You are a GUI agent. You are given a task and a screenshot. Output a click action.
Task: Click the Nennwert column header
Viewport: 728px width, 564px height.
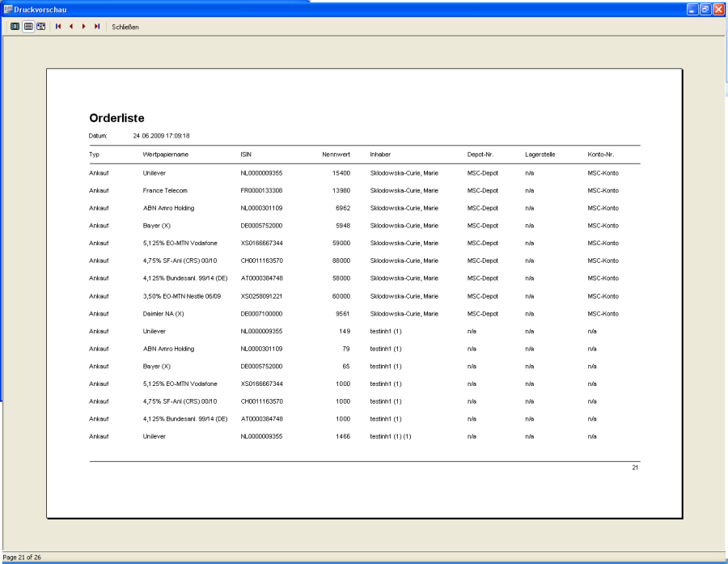336,154
